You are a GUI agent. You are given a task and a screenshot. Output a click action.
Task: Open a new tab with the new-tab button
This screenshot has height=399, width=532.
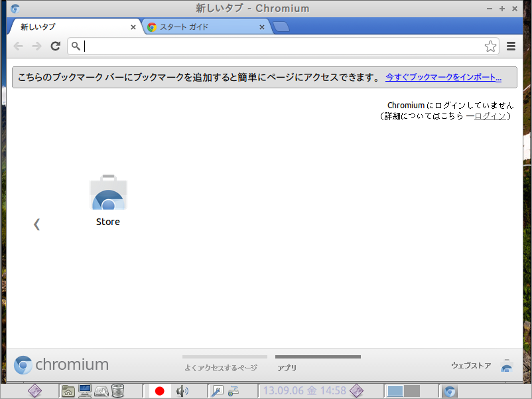(x=281, y=27)
